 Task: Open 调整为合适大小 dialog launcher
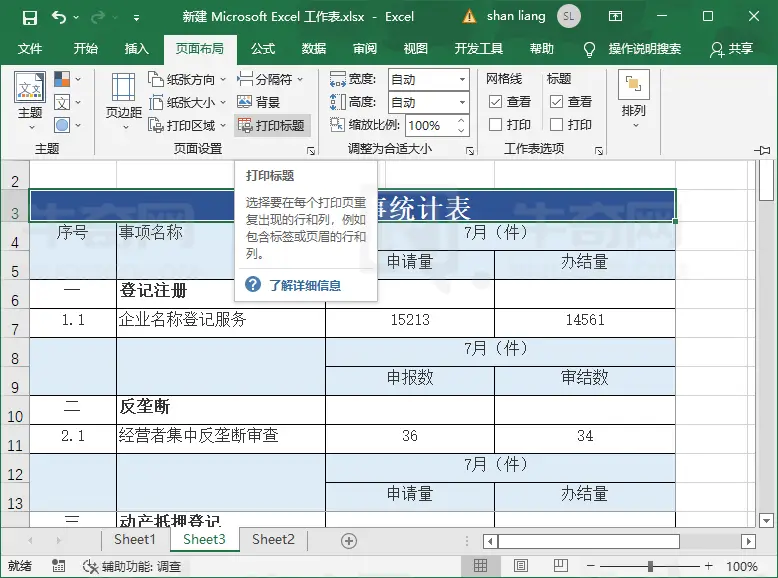point(470,151)
